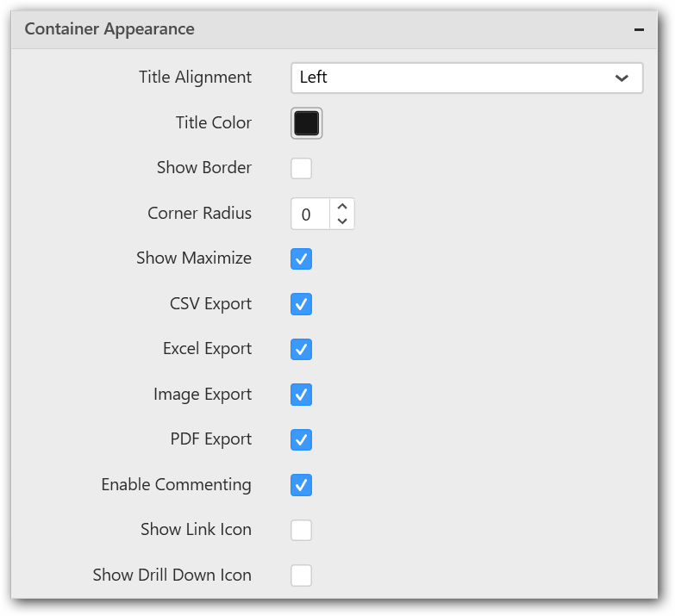Disable the CSV Export option
675x616 pixels.
pos(301,304)
